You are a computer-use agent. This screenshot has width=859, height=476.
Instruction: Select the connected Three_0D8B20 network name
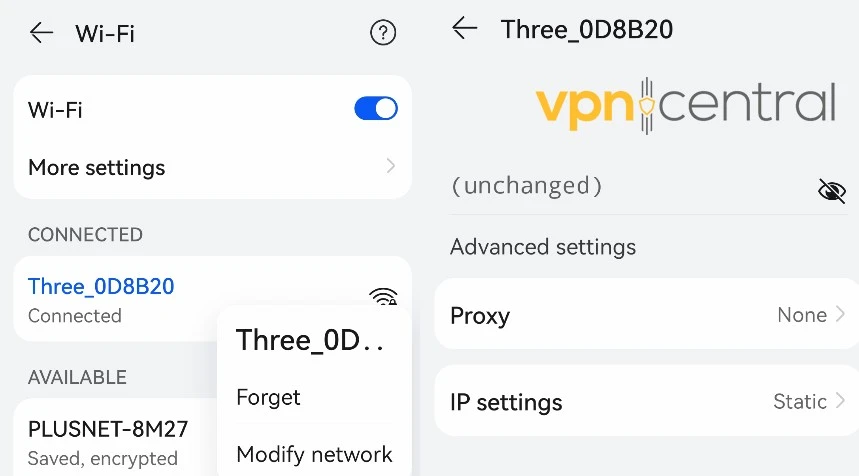point(101,286)
